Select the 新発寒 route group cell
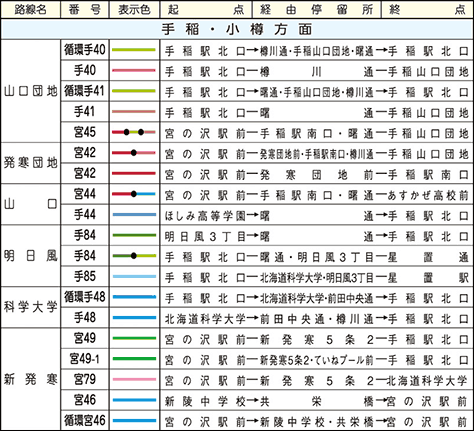 pyautogui.click(x=31, y=379)
